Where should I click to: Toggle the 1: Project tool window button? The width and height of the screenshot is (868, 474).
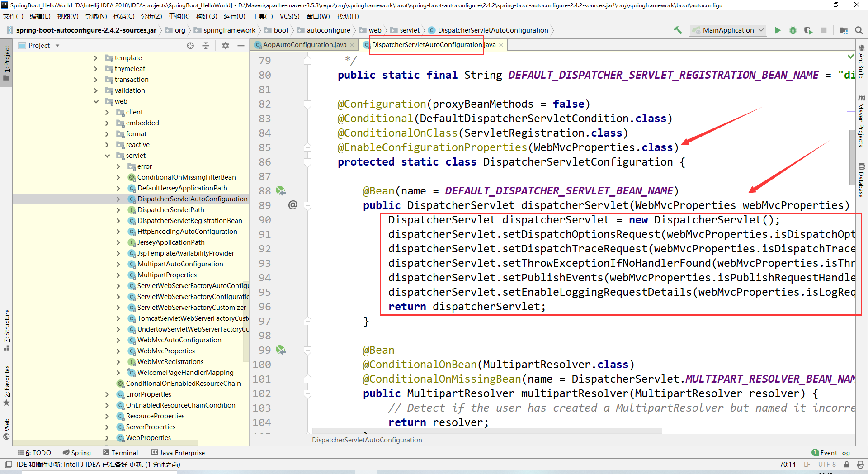click(x=6, y=63)
